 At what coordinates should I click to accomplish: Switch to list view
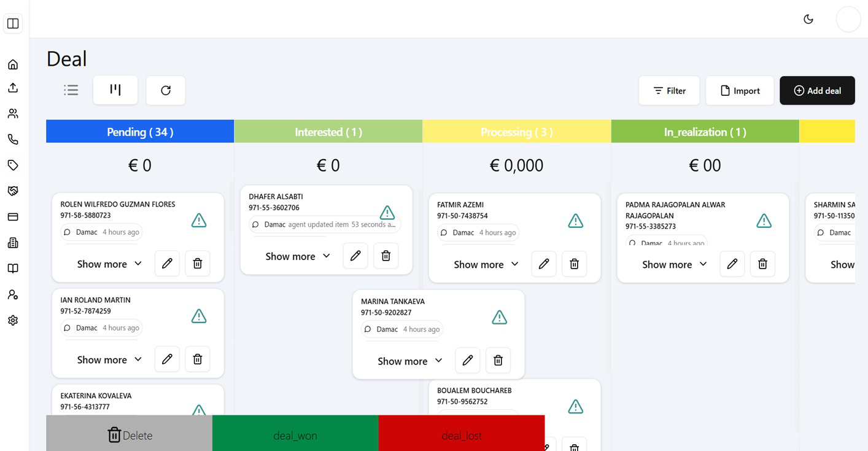(x=71, y=90)
